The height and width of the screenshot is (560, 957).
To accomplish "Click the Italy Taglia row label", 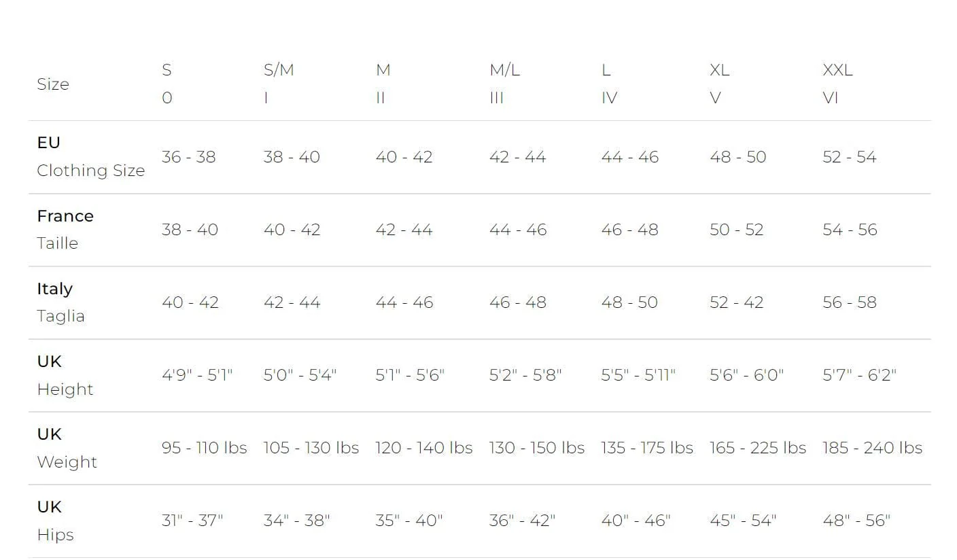I will 60,302.
